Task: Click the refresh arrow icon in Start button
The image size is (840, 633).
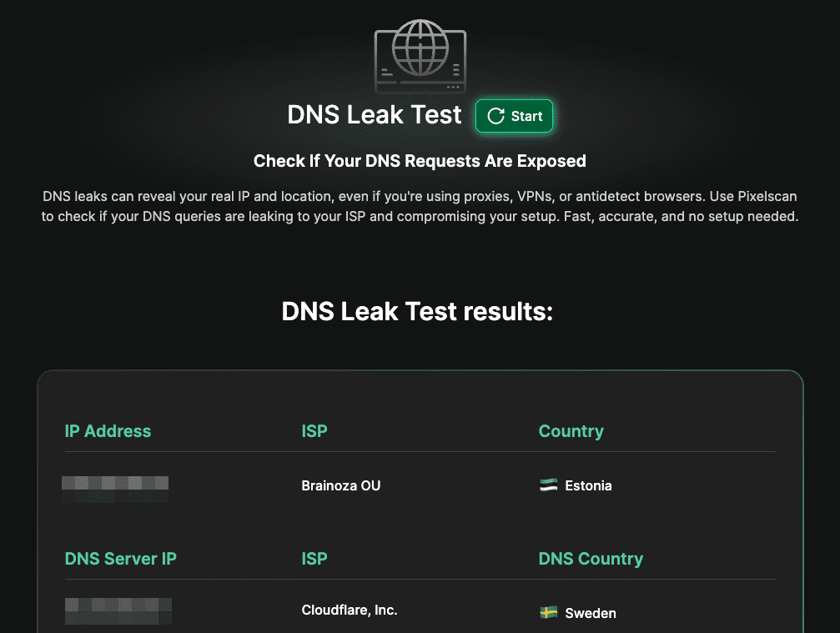Action: (495, 116)
